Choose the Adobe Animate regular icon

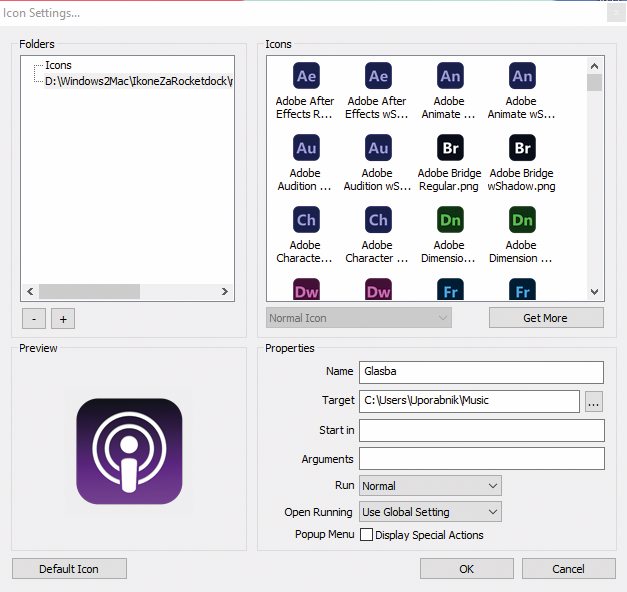(450, 76)
